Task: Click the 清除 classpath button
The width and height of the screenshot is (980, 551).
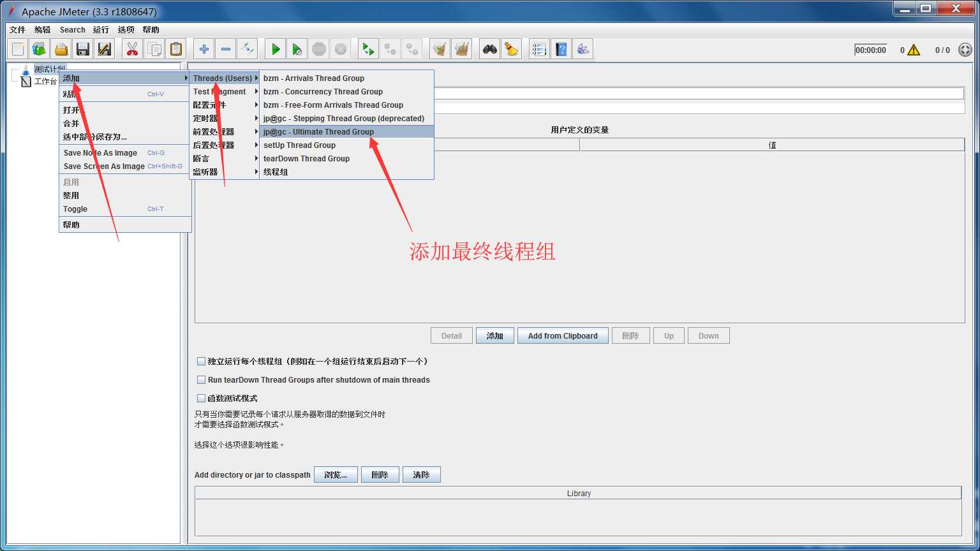Action: click(x=421, y=475)
